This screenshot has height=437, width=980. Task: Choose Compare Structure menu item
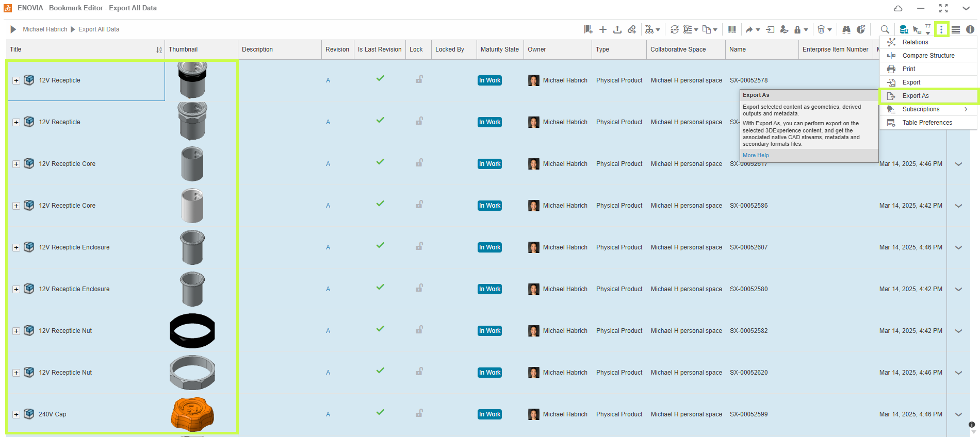tap(928, 56)
